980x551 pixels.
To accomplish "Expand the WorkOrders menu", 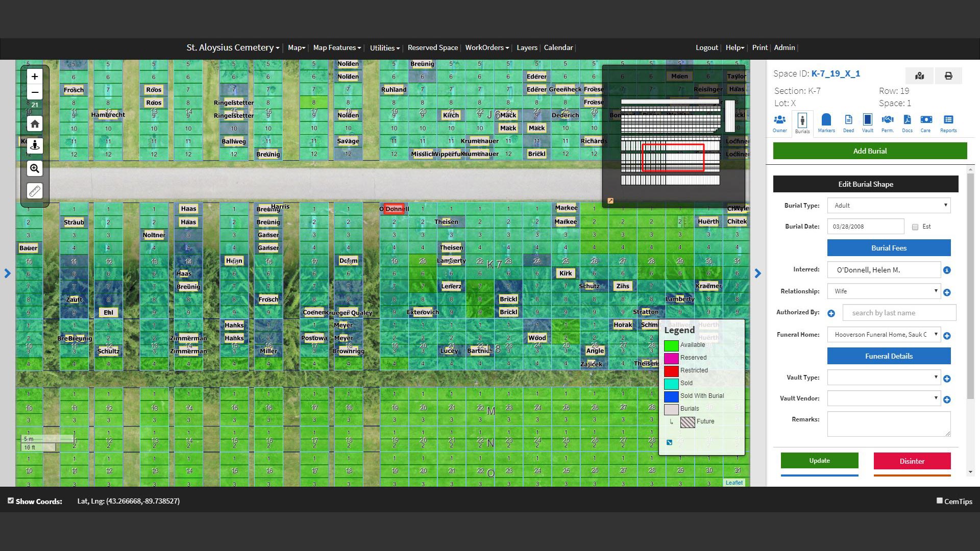I will click(487, 47).
